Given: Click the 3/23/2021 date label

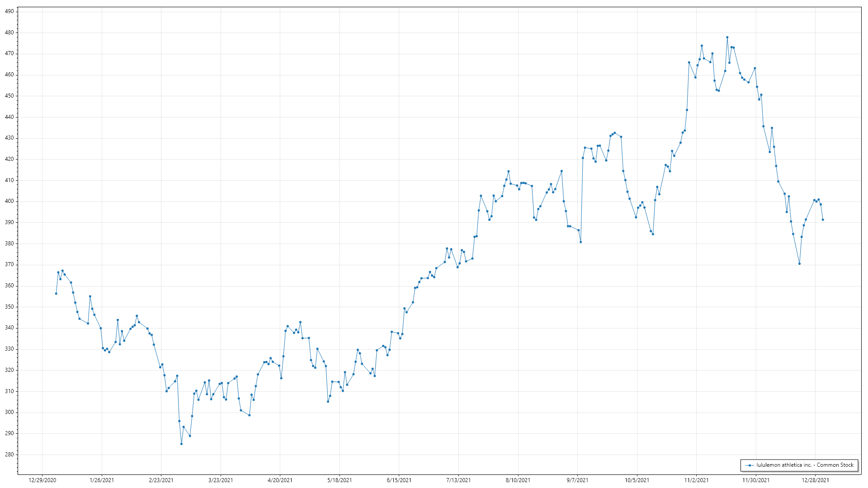Looking at the screenshot, I should [x=221, y=480].
